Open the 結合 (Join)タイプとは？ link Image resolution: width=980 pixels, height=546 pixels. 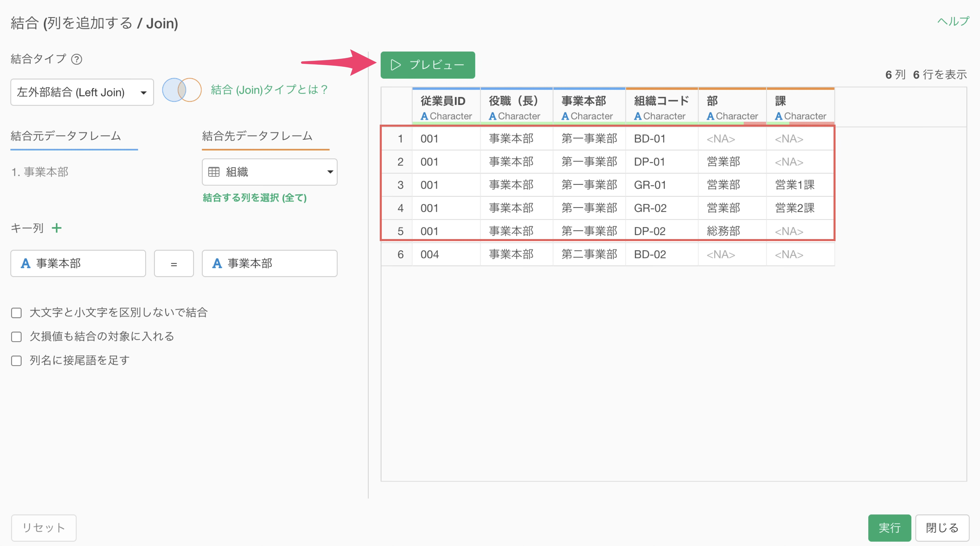coord(269,90)
